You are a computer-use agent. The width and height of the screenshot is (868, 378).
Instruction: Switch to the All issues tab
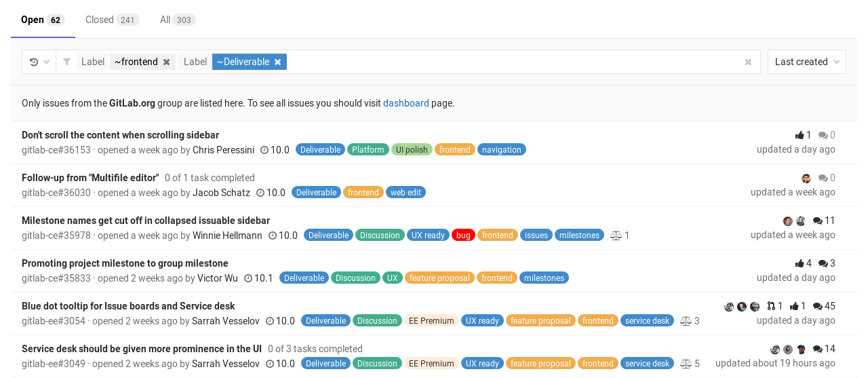(x=177, y=20)
